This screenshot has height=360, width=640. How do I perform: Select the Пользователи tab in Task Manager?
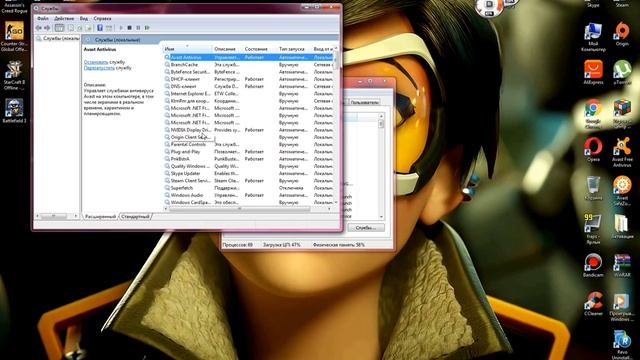pyautogui.click(x=364, y=102)
